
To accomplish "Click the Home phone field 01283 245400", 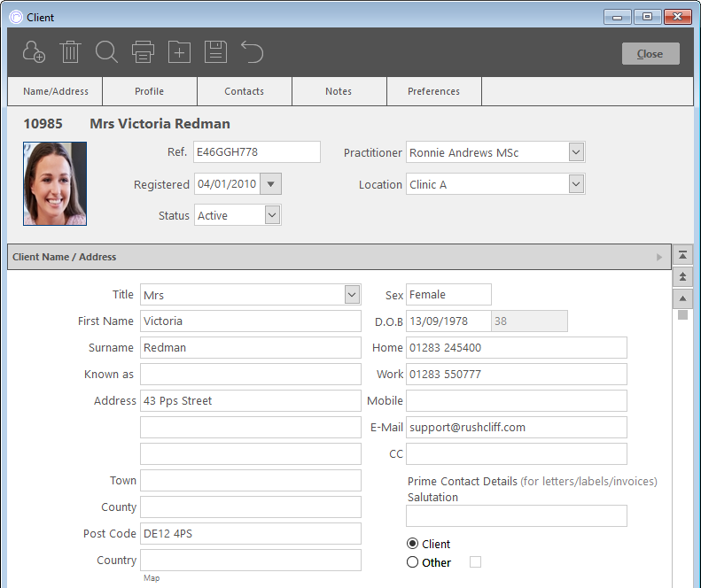I will click(517, 348).
